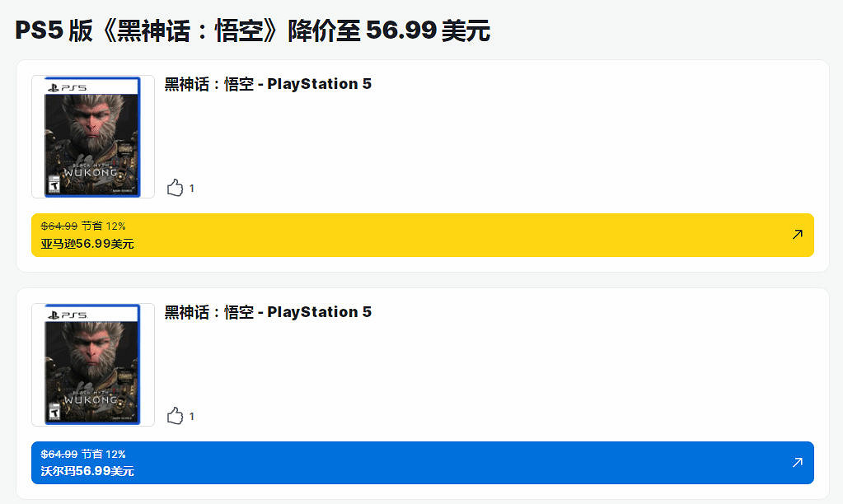Open the first 黑神话：悟空 - PlayStation 5 title

(x=268, y=84)
